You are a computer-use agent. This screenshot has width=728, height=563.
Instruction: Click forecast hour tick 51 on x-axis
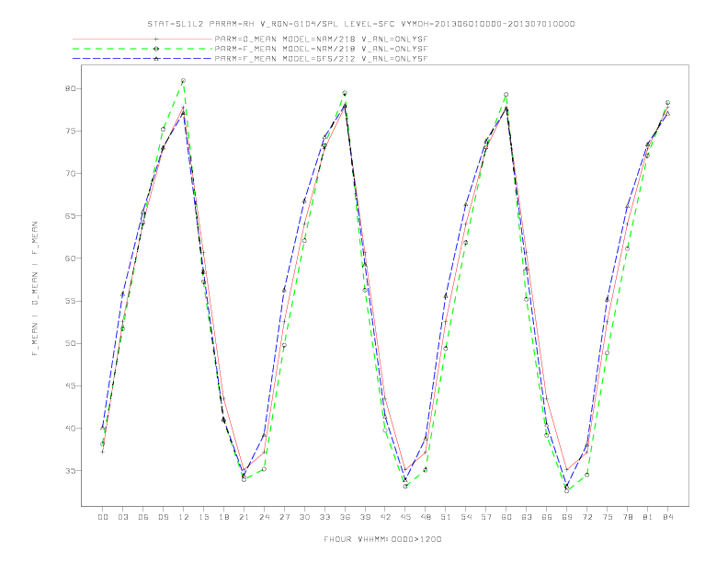(x=446, y=517)
